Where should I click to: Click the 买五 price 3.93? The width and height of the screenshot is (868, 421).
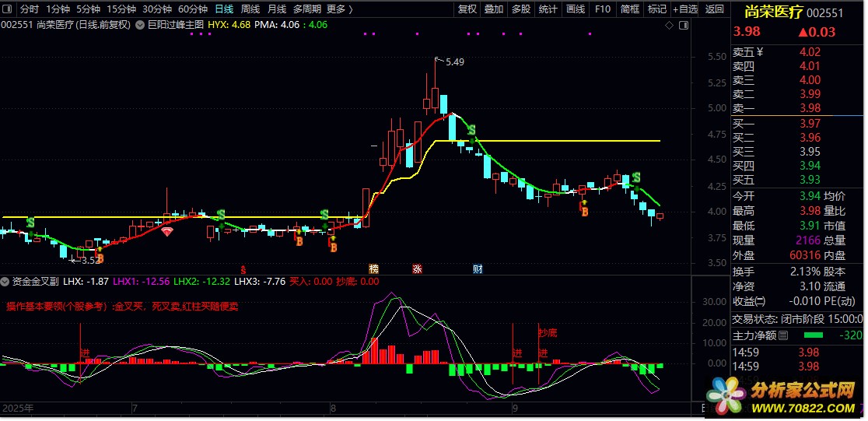pos(809,180)
